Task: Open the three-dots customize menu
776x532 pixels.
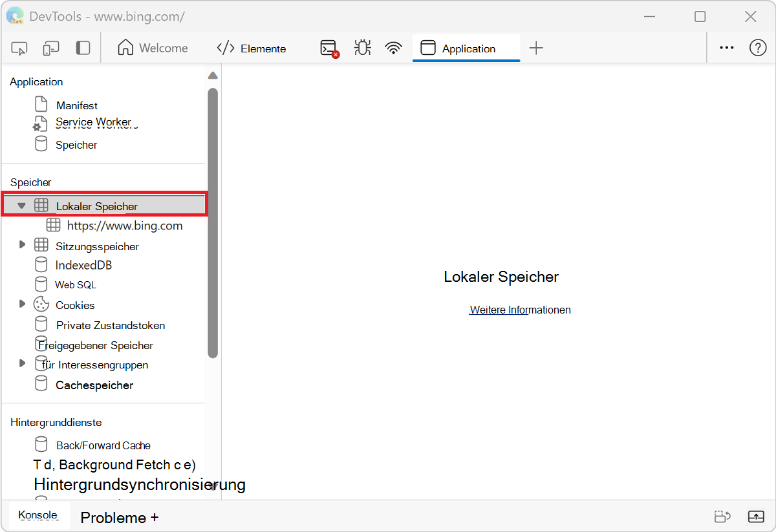Action: click(x=727, y=48)
